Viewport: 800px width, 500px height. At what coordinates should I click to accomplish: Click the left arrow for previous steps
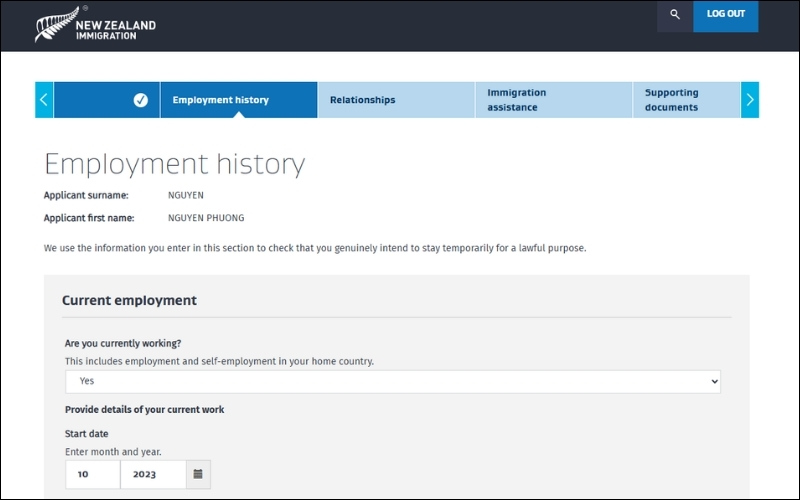coord(44,100)
